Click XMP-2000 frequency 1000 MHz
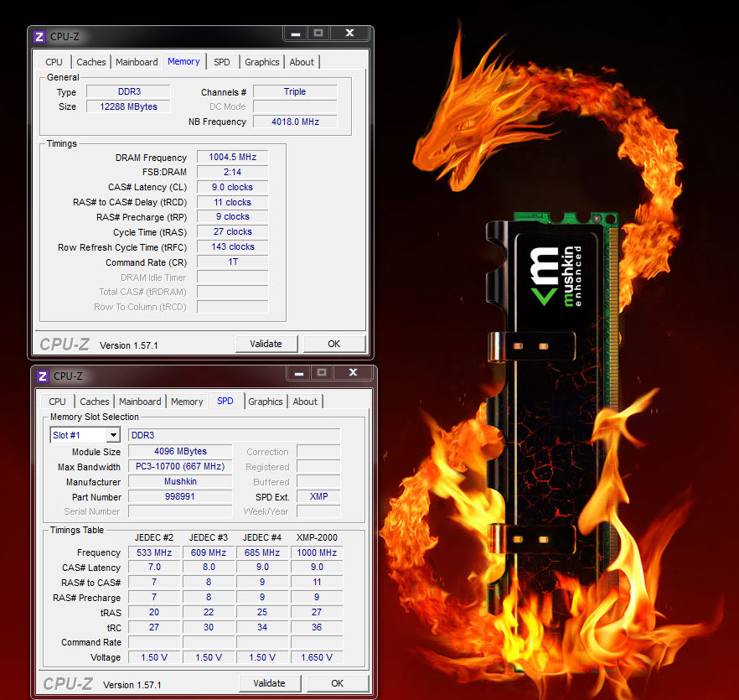Image resolution: width=739 pixels, height=700 pixels. 317,552
